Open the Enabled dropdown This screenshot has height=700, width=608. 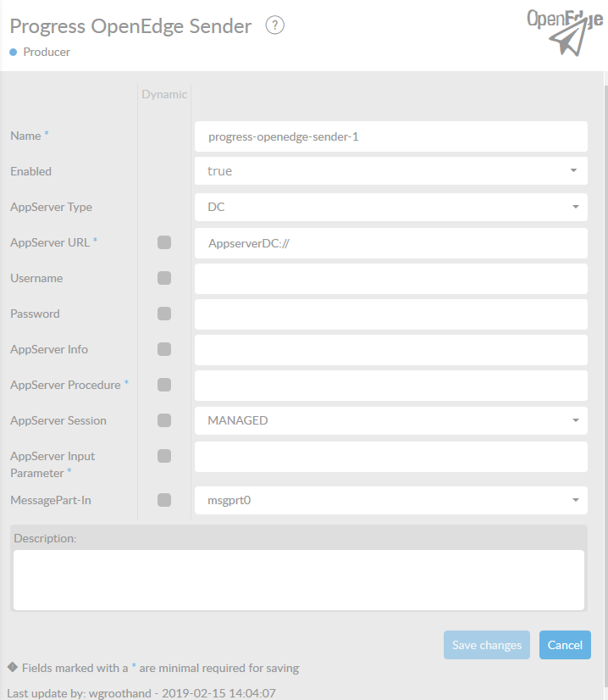click(390, 171)
